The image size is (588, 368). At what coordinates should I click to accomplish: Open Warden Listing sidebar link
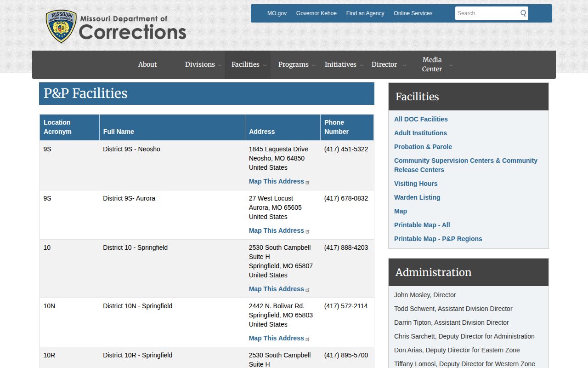417,197
